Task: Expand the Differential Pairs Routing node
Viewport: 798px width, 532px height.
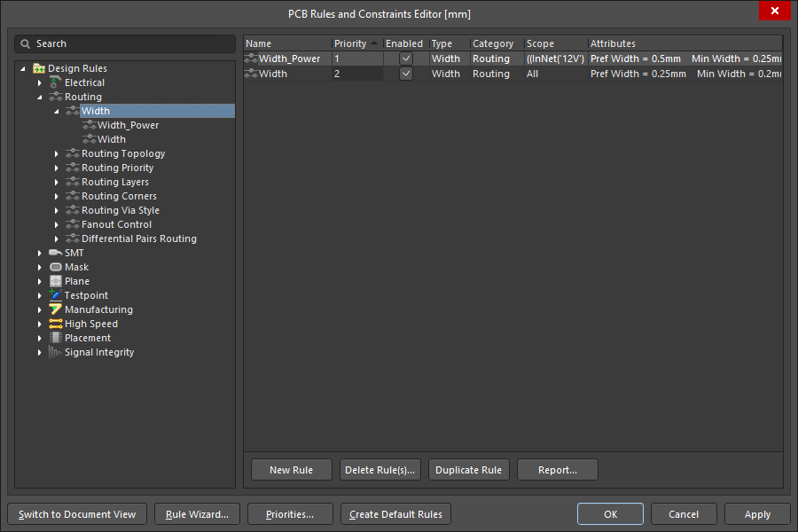Action: pos(56,239)
